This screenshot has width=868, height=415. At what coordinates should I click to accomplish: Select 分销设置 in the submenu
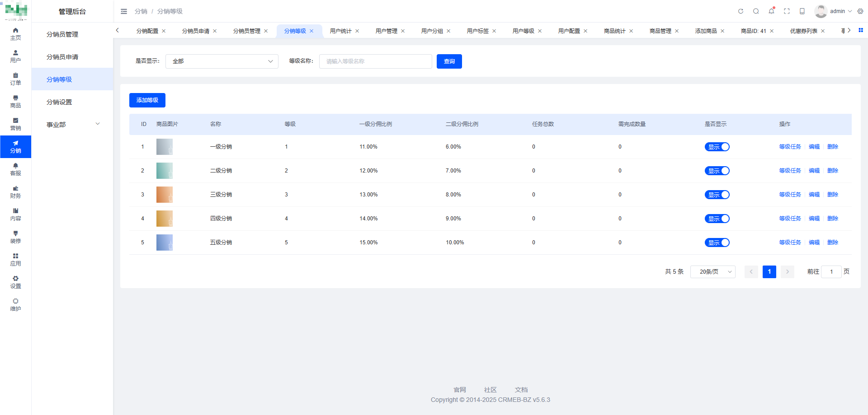pyautogui.click(x=59, y=102)
